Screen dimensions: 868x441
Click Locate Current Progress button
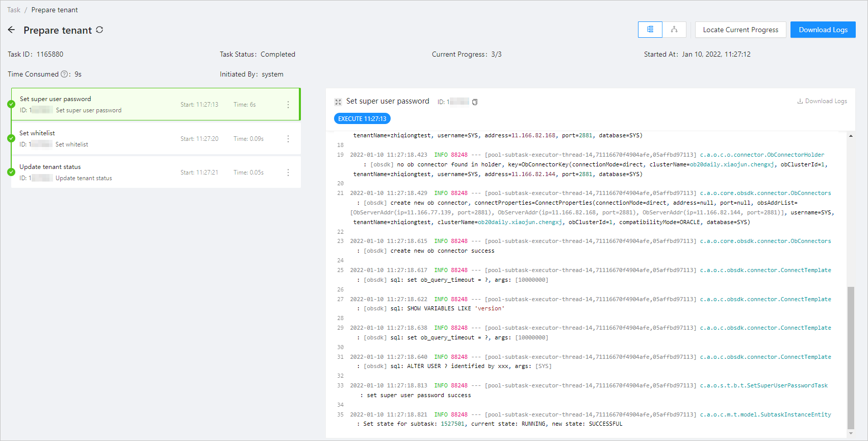(x=741, y=30)
